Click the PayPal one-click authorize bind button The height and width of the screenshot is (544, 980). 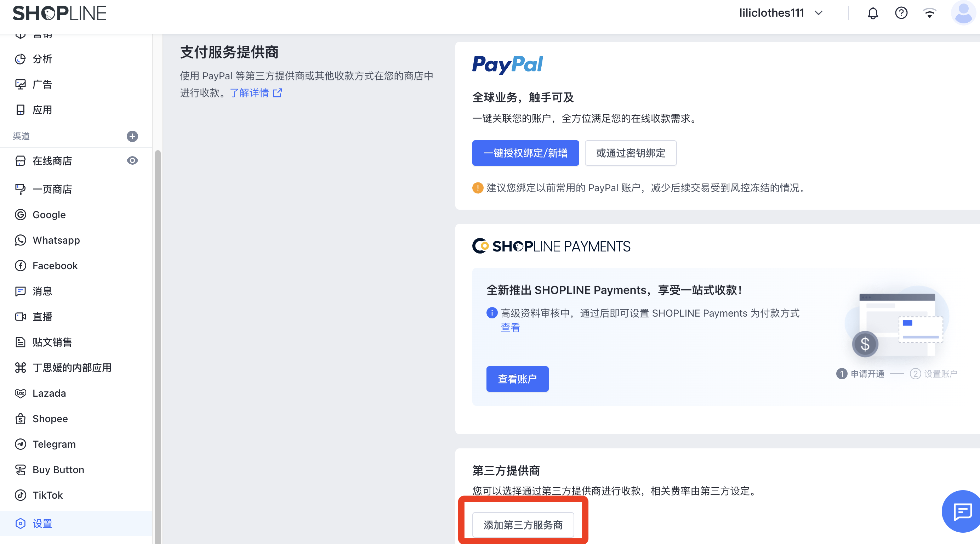tap(525, 153)
